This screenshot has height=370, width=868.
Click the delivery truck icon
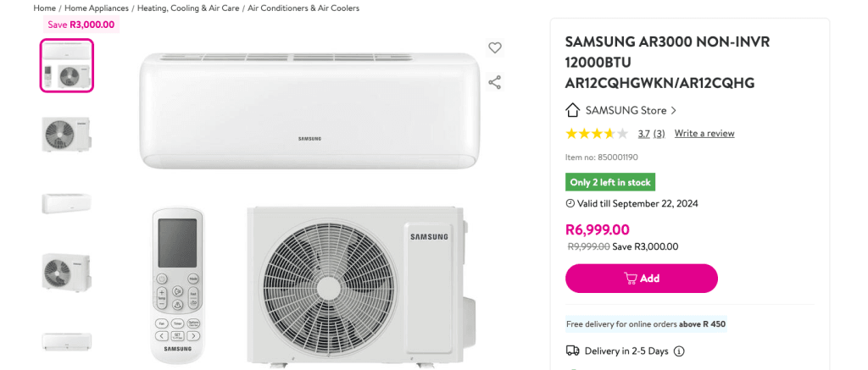coord(573,351)
